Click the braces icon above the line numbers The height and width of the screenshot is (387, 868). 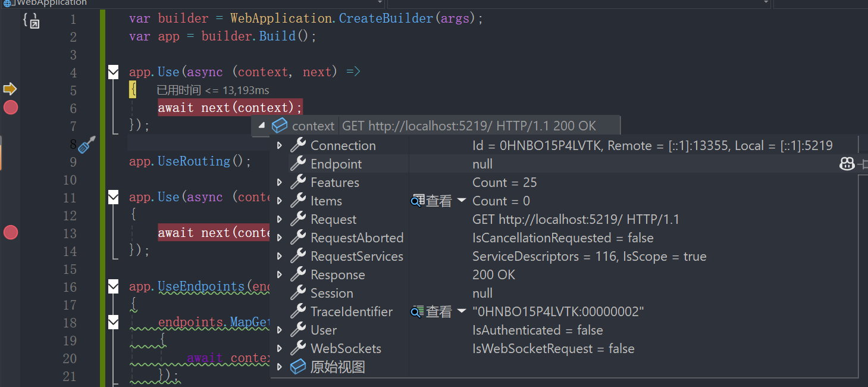click(x=31, y=21)
